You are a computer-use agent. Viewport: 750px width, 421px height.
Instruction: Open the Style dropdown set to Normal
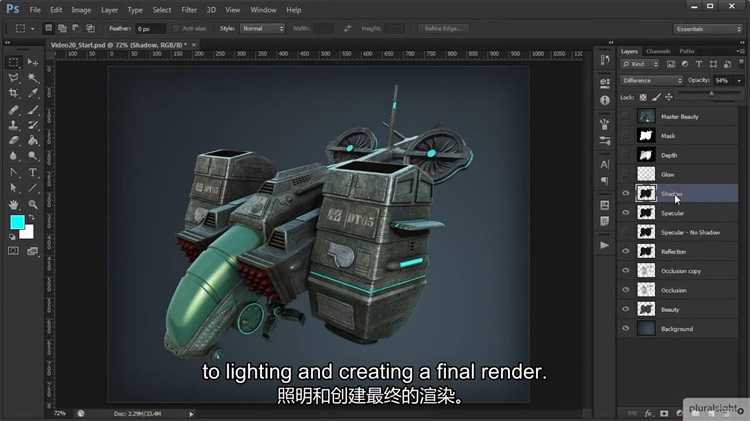[x=252, y=28]
